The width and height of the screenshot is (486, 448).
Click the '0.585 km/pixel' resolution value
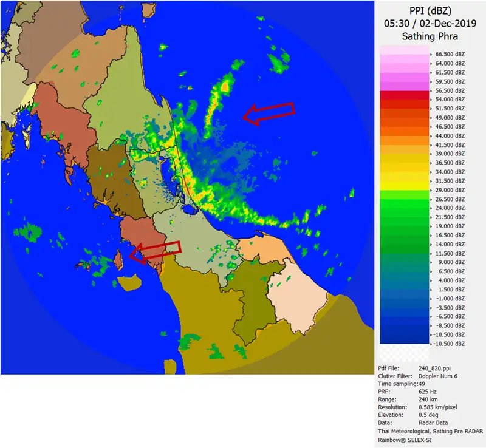pyautogui.click(x=437, y=407)
